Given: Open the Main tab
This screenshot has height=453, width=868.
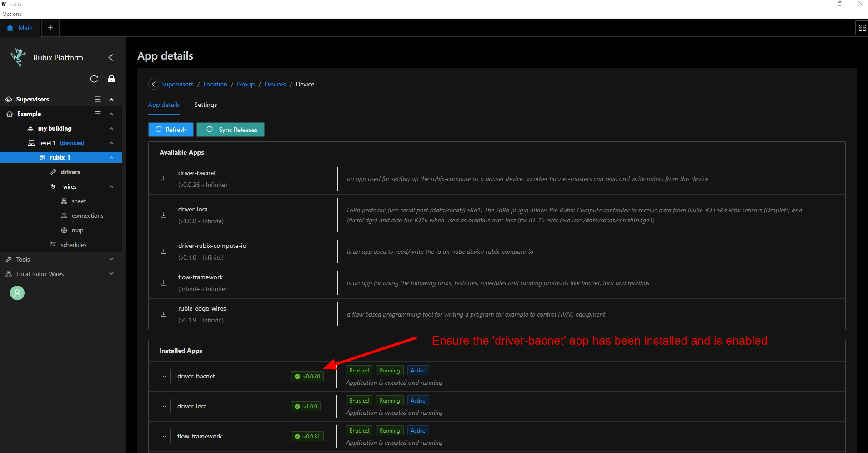Looking at the screenshot, I should pyautogui.click(x=20, y=28).
